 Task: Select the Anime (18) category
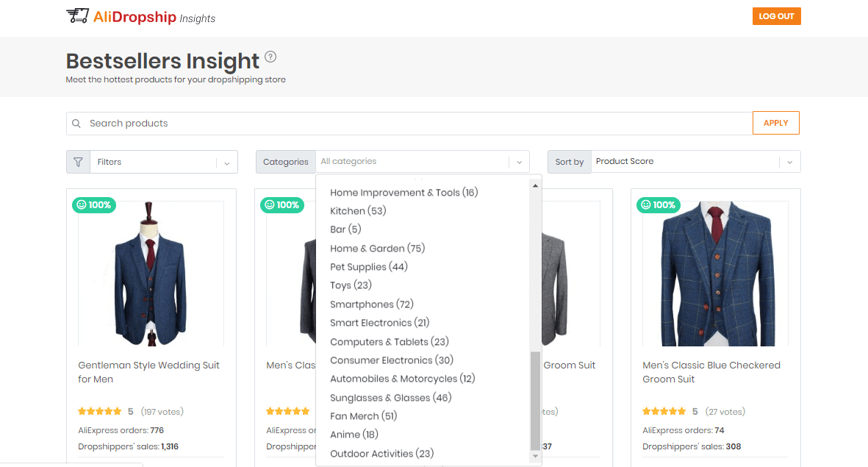pos(354,434)
